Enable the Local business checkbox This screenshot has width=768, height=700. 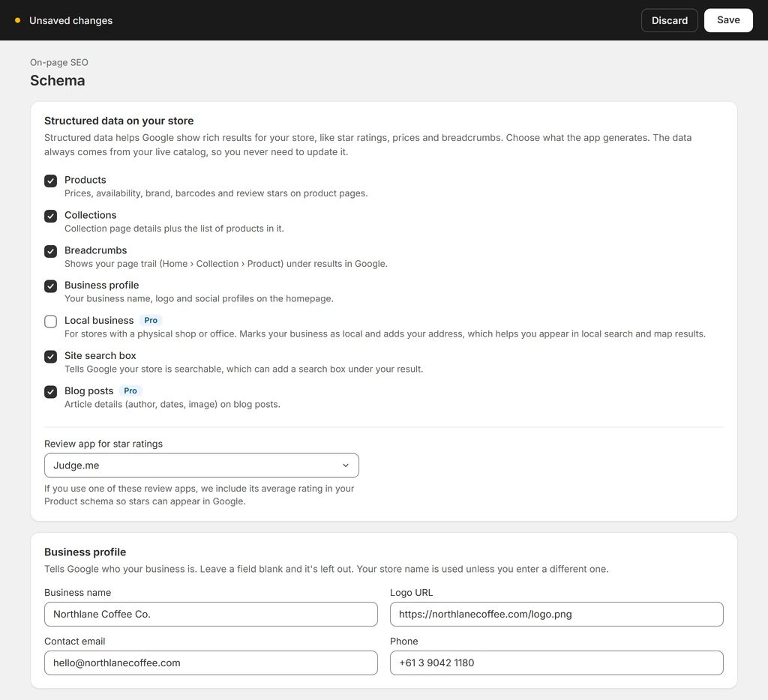[50, 321]
